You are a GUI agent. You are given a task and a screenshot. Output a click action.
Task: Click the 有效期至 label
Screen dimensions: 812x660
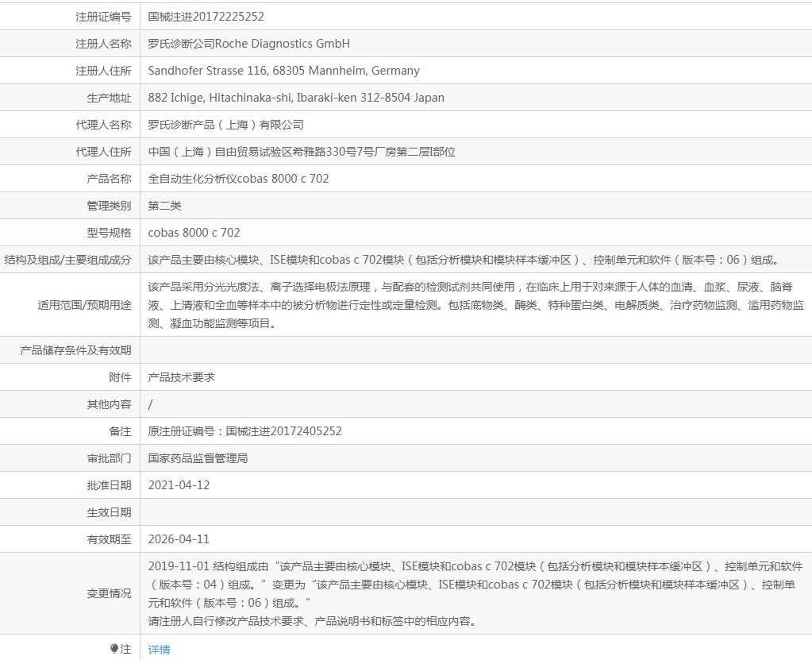click(x=110, y=539)
